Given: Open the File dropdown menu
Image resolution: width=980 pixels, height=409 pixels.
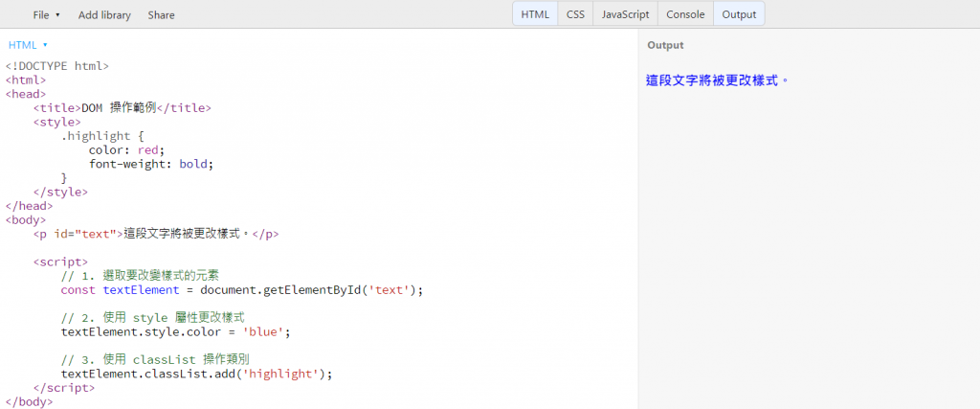Looking at the screenshot, I should click(46, 15).
